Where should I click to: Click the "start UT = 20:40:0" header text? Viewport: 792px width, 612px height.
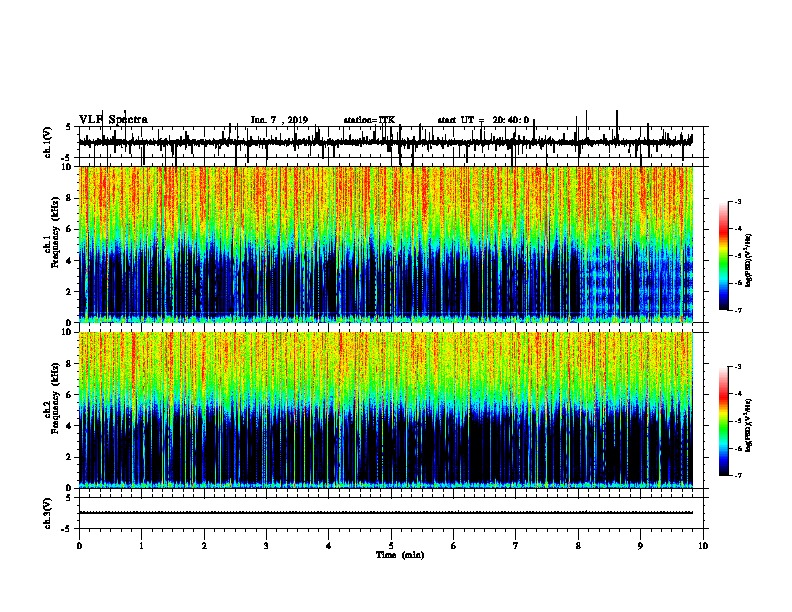point(483,120)
